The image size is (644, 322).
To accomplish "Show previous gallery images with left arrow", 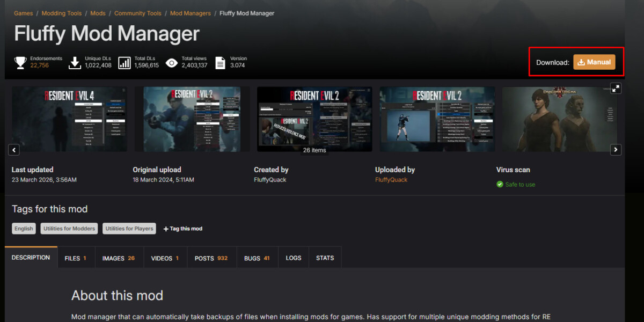I will coord(14,150).
